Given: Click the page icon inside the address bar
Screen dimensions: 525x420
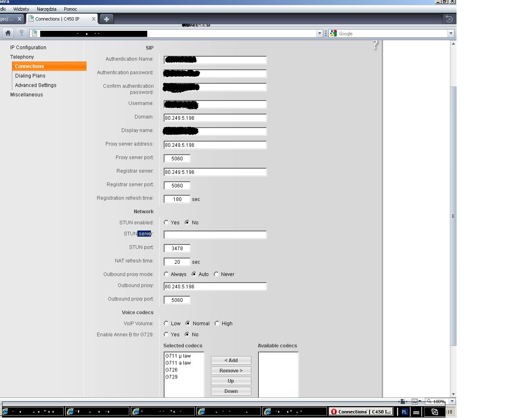Looking at the screenshot, I should pos(34,33).
